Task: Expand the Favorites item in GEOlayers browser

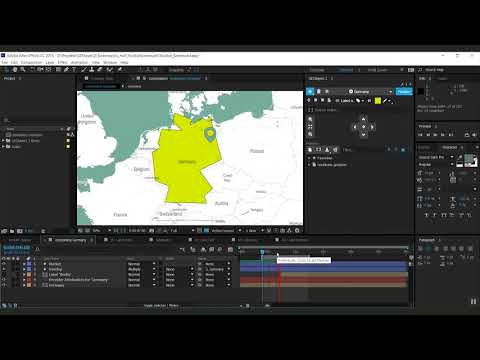Action: (309, 158)
